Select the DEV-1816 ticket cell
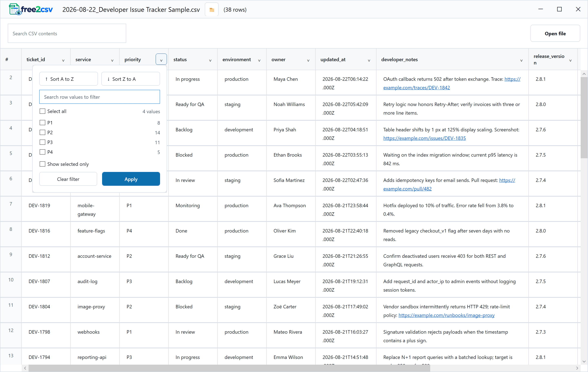The height and width of the screenshot is (372, 588). 46,234
